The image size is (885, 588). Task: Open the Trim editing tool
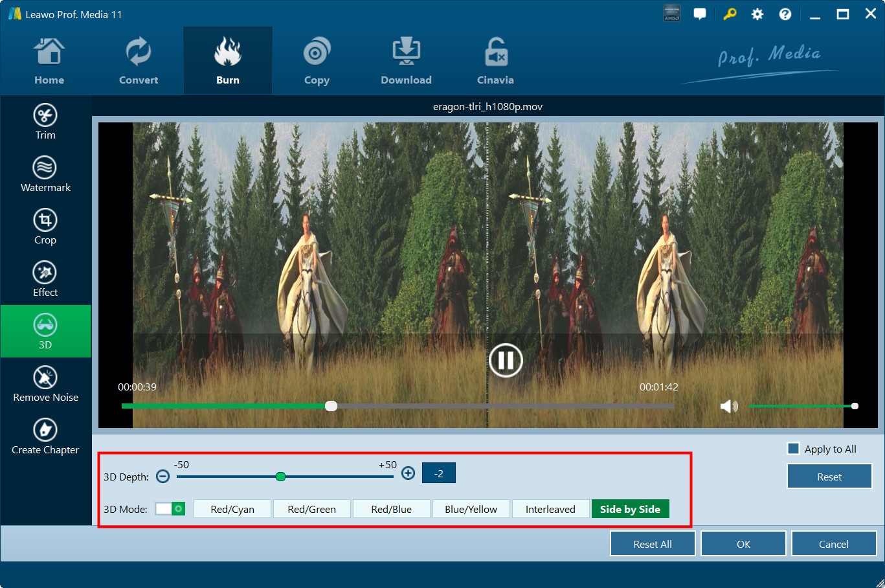45,122
